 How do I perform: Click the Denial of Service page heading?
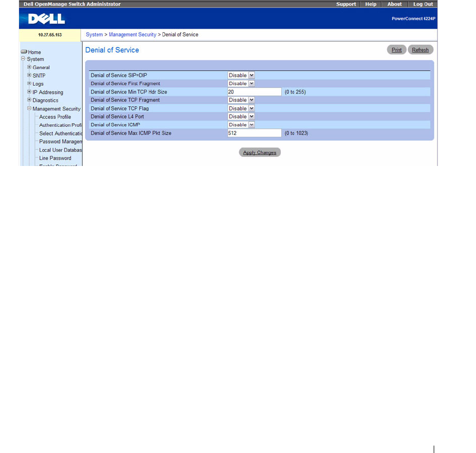112,50
